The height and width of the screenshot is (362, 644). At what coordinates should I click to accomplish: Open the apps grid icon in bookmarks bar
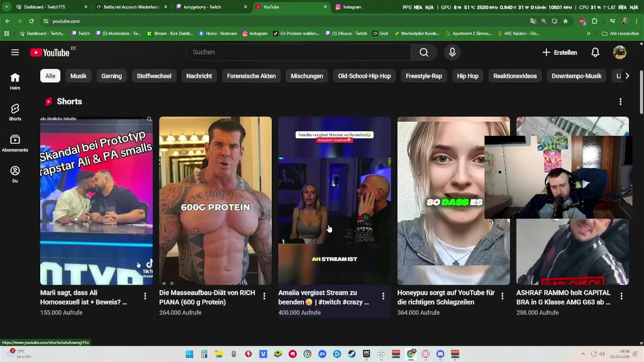click(7, 34)
